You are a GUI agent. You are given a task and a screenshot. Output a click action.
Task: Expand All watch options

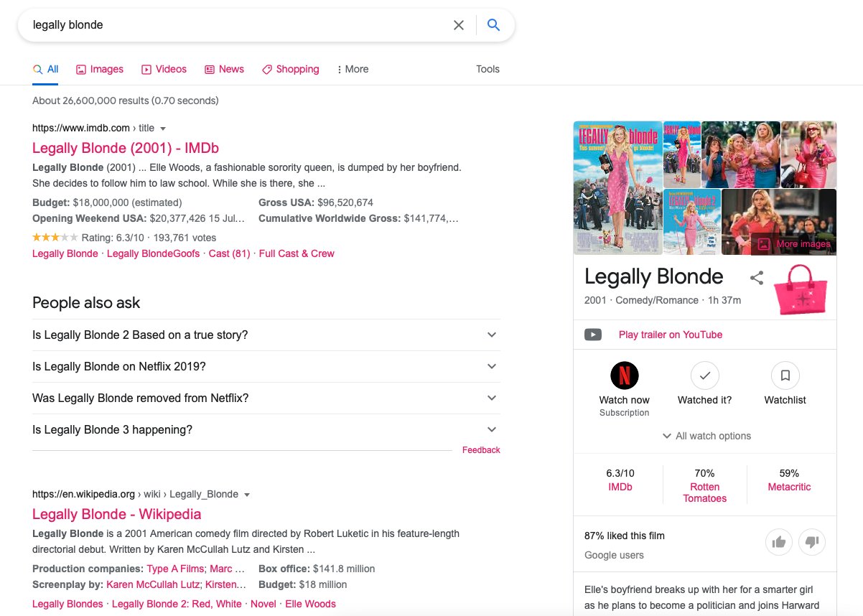click(706, 436)
